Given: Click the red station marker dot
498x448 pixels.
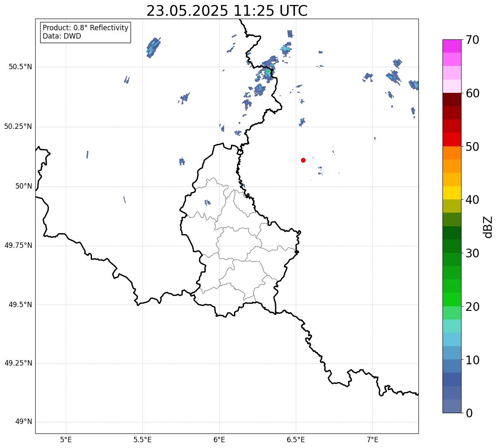Looking at the screenshot, I should [x=303, y=160].
